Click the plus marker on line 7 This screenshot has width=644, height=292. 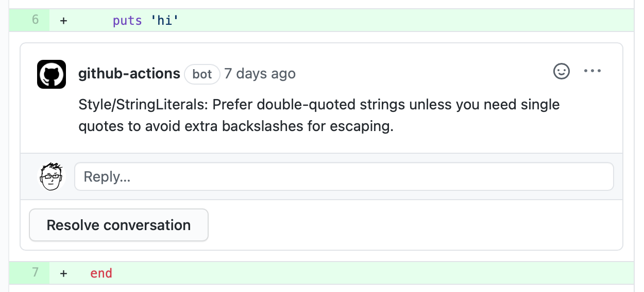tap(63, 273)
